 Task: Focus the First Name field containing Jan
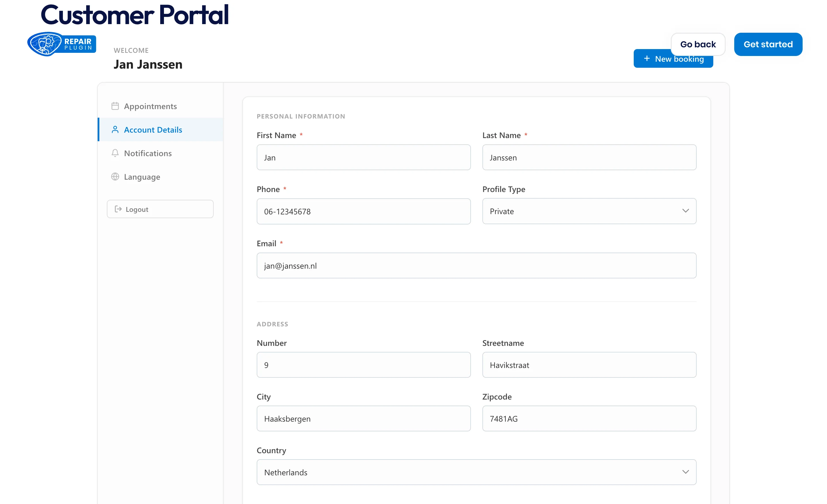click(x=364, y=157)
